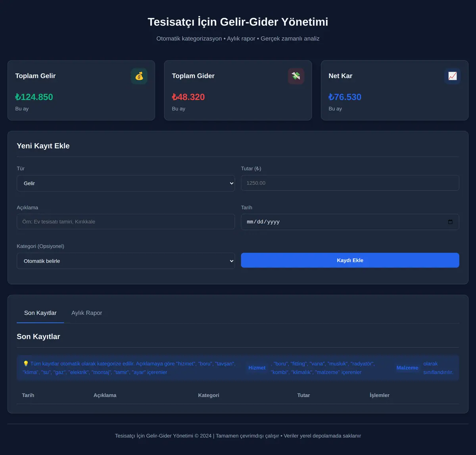Click the ₺48.320 total expense value
Image resolution: width=476 pixels, height=455 pixels.
pyautogui.click(x=188, y=97)
